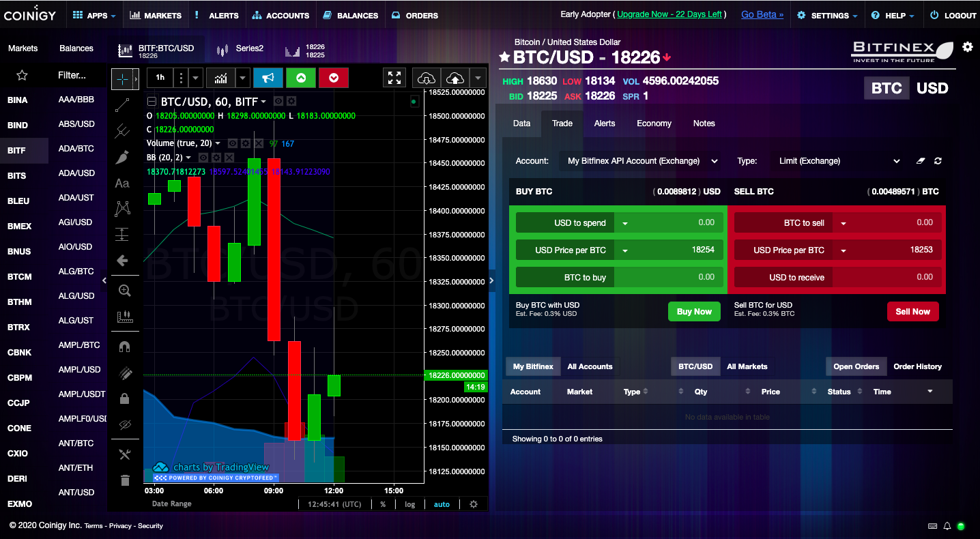
Task: Open USD to spend dropdown arrow
Action: point(624,223)
